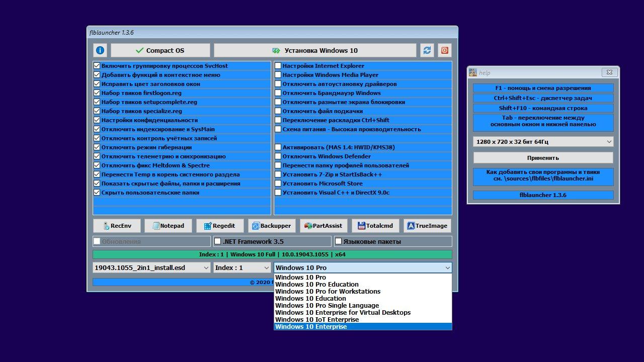Uncheck Добавить функций в контекстное меню
This screenshot has height=362, width=644.
point(98,75)
